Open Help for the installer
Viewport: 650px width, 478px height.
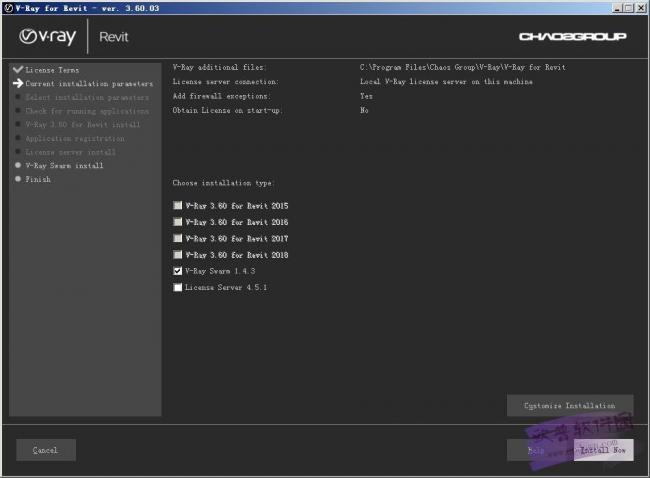click(x=536, y=450)
